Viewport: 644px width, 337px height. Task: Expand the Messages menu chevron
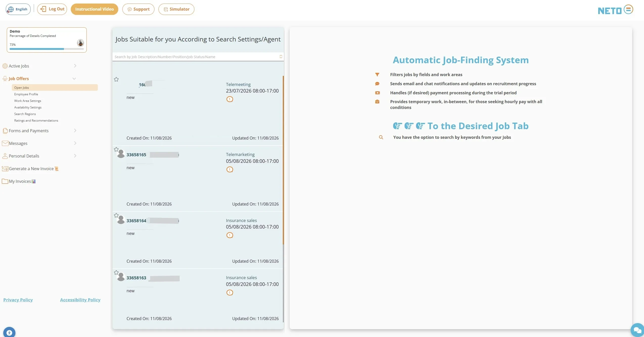75,143
